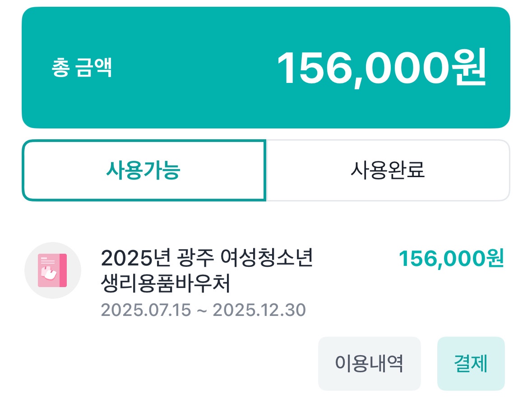Tap the pink voucher booklet icon

click(x=53, y=270)
